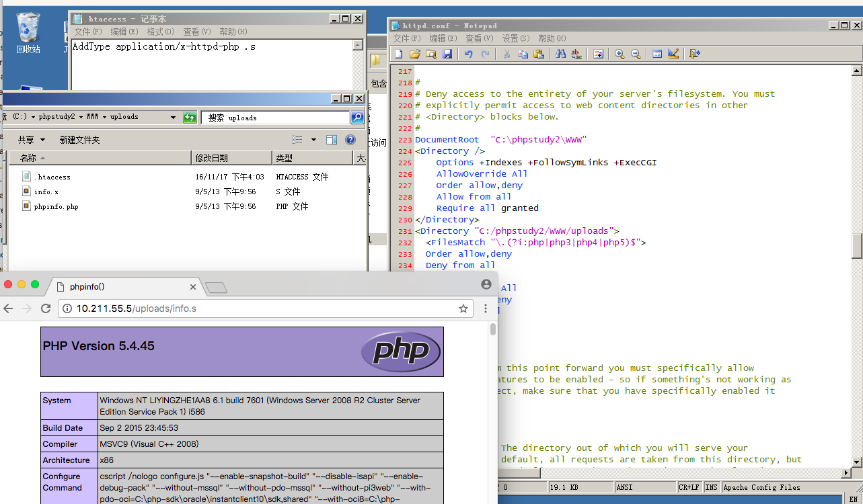Sort by the 名称 column header
This screenshot has width=863, height=504.
coord(100,158)
